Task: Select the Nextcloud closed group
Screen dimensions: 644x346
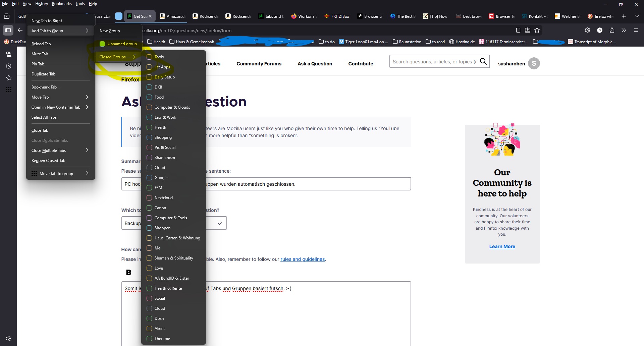Action: [x=163, y=198]
